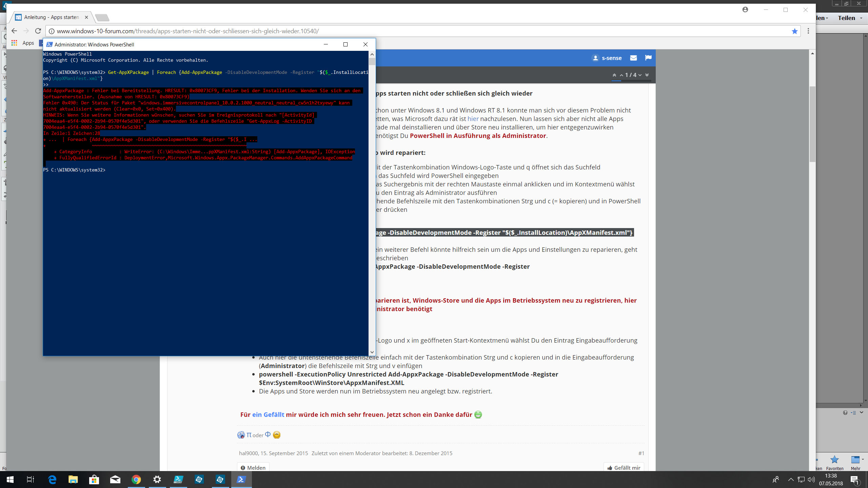Open network status tray icon
The width and height of the screenshot is (868, 488).
(801, 480)
